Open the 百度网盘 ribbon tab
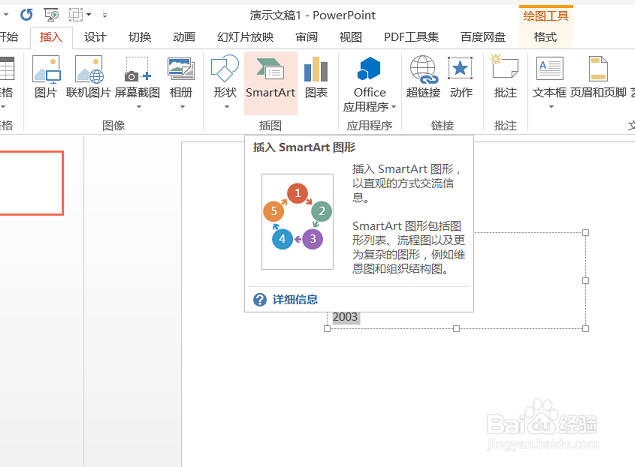635x467 pixels. [x=483, y=37]
